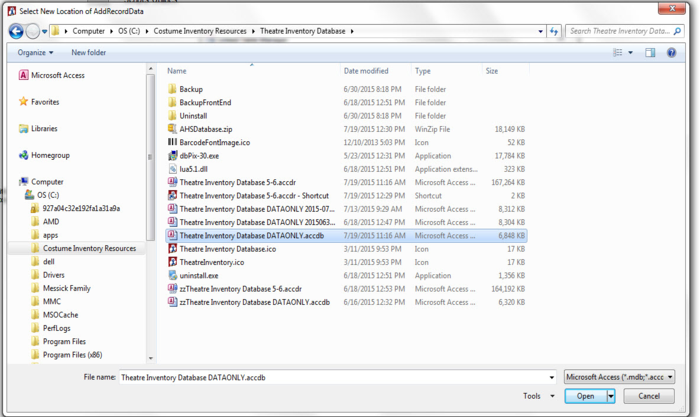Image resolution: width=700 pixels, height=417 pixels.
Task: Expand arrow after Theatre Inventory Database breadcrumb
Action: click(352, 31)
